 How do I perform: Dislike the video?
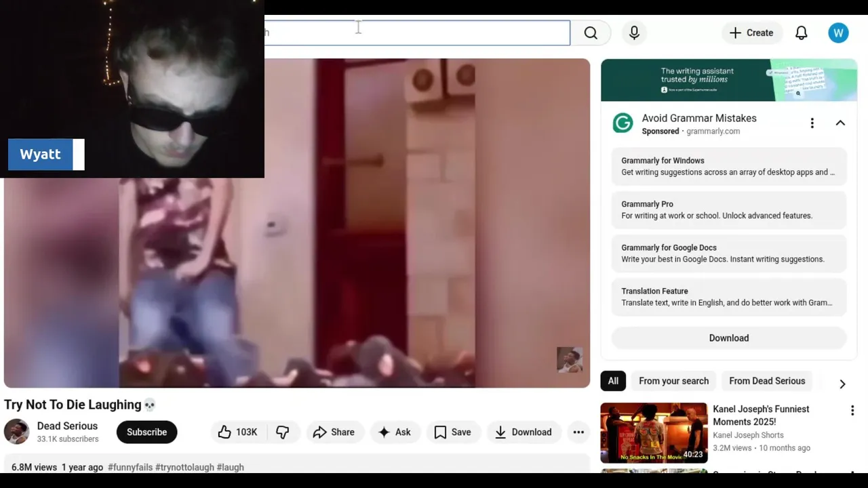point(283,432)
